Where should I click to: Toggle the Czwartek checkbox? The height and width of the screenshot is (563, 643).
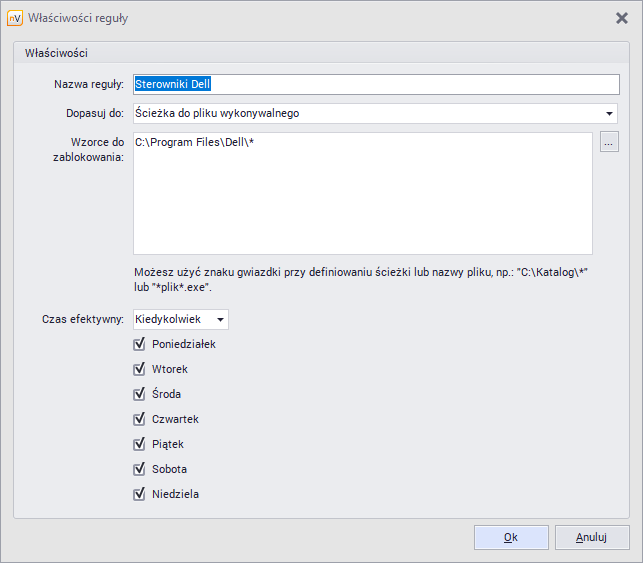(x=140, y=419)
